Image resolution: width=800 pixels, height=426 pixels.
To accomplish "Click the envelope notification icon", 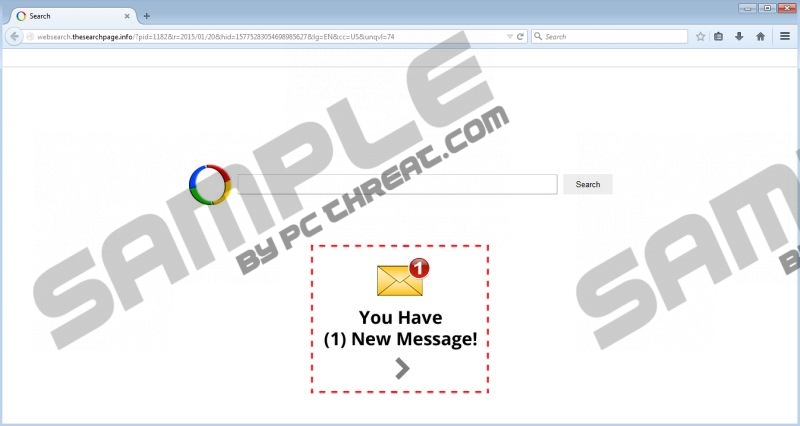I will pos(401,279).
